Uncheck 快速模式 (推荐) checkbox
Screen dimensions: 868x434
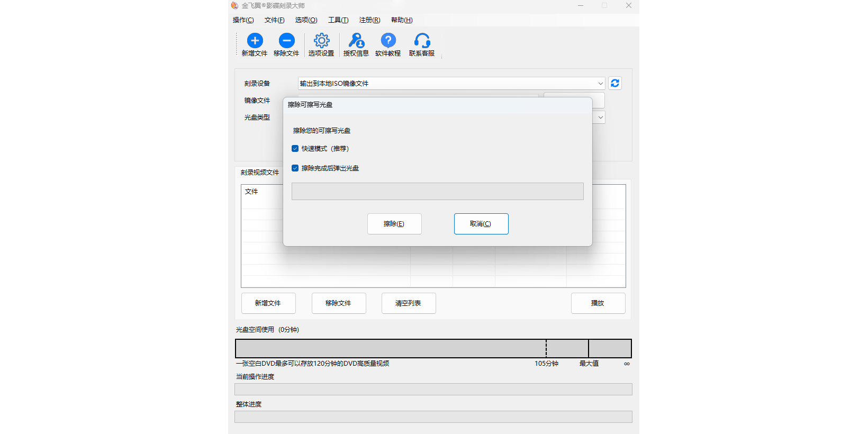(x=295, y=149)
